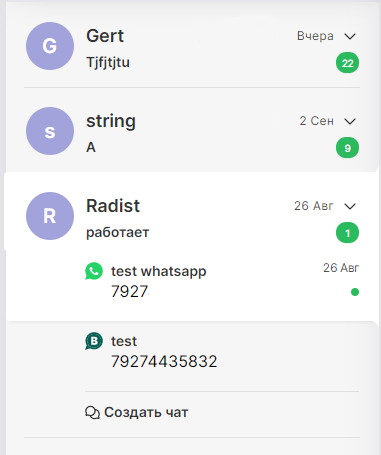Screen dimensions: 381x455
Task: Open Gert's purple G avatar
Action: (50, 46)
